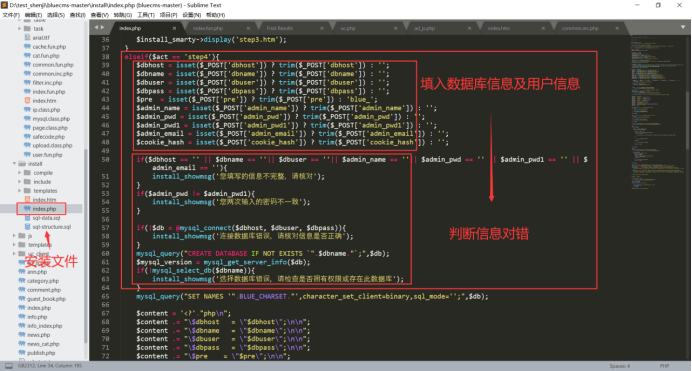Viewport: 692px width, 371px height.
Task: Open the 设置(N) menu
Action: click(192, 15)
